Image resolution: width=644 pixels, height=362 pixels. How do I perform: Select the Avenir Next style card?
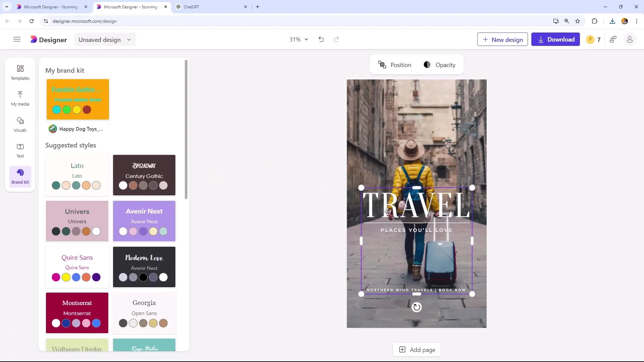coord(144,221)
